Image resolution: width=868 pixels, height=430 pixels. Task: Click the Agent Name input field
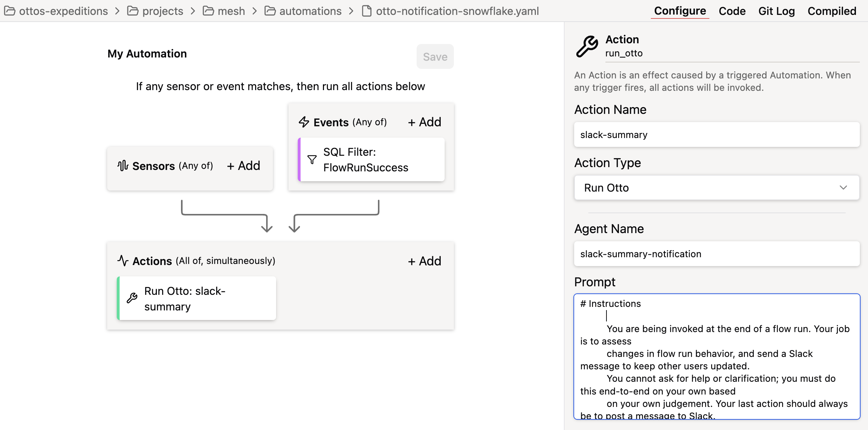pyautogui.click(x=716, y=254)
